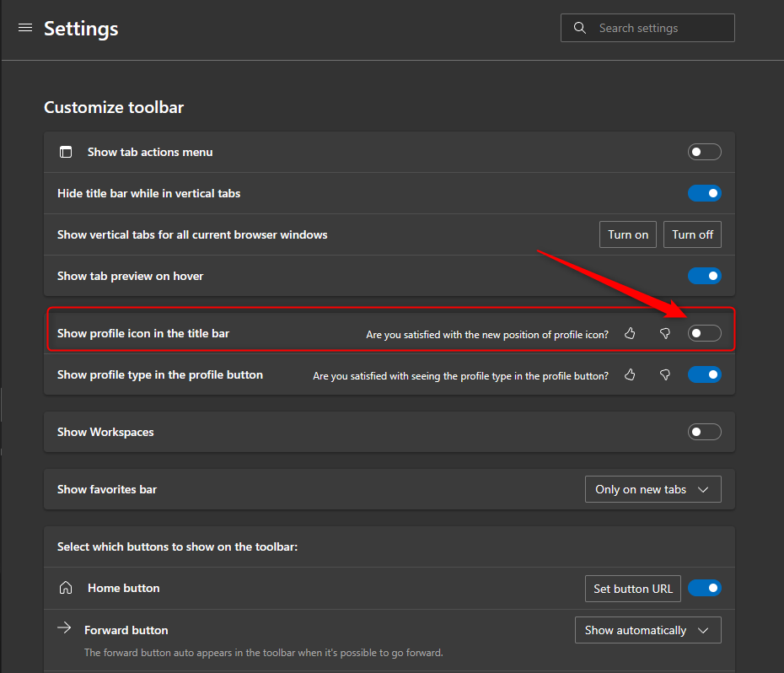Screen dimensions: 784x673
Task: Turn on vertical tabs for all windows
Action: tap(627, 234)
